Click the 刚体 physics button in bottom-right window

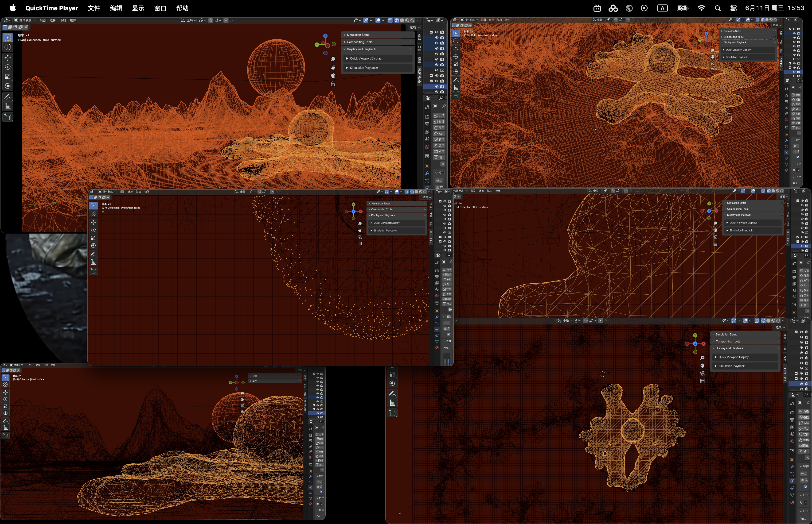coord(804,446)
